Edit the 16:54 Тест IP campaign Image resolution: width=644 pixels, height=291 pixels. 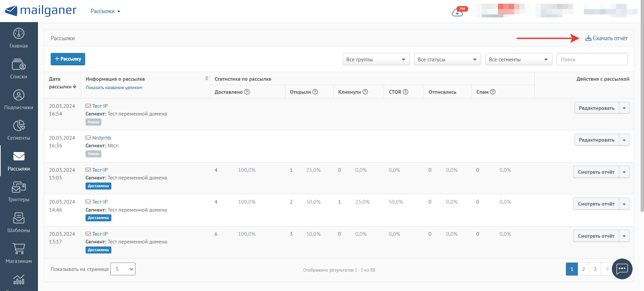coord(597,108)
